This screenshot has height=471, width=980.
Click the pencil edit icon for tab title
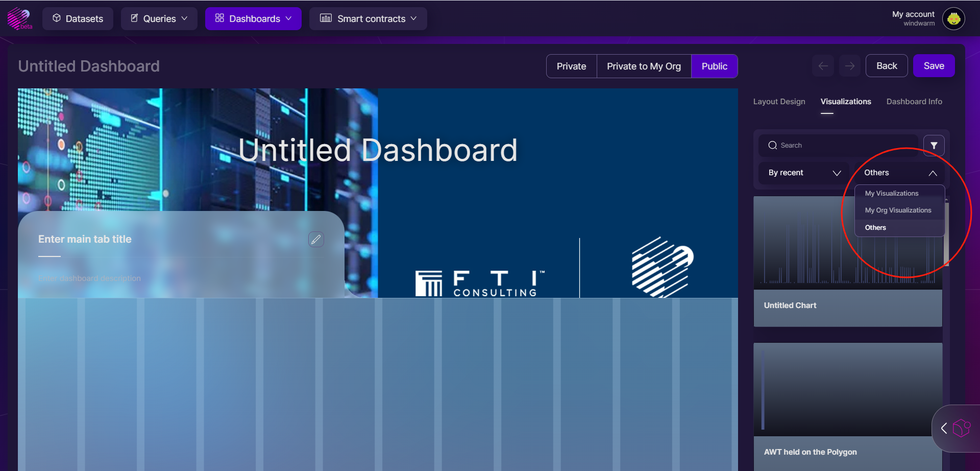[316, 239]
